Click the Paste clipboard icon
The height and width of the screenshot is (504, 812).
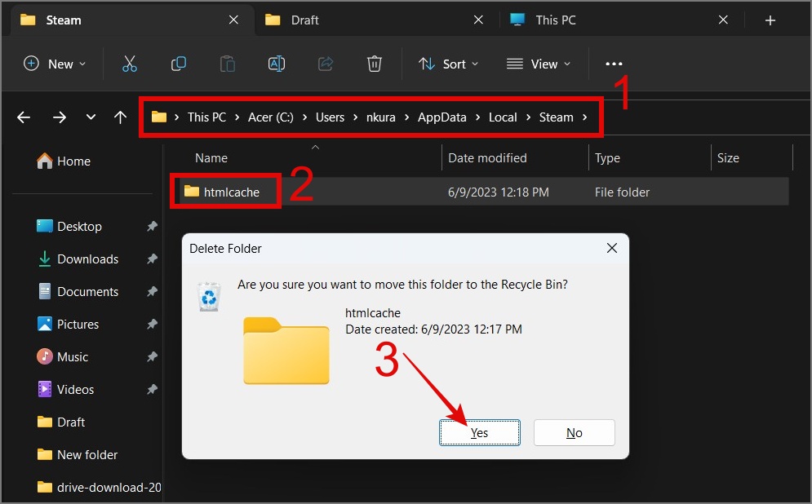pos(228,64)
